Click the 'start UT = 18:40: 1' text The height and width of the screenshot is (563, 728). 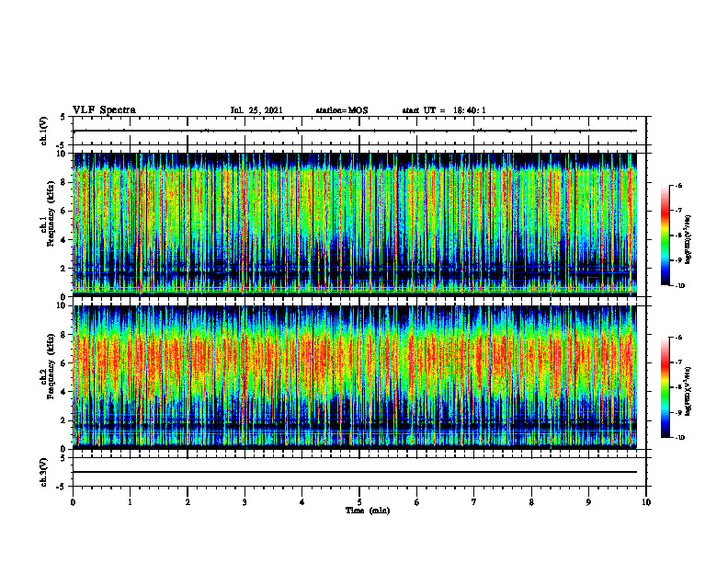tap(444, 110)
